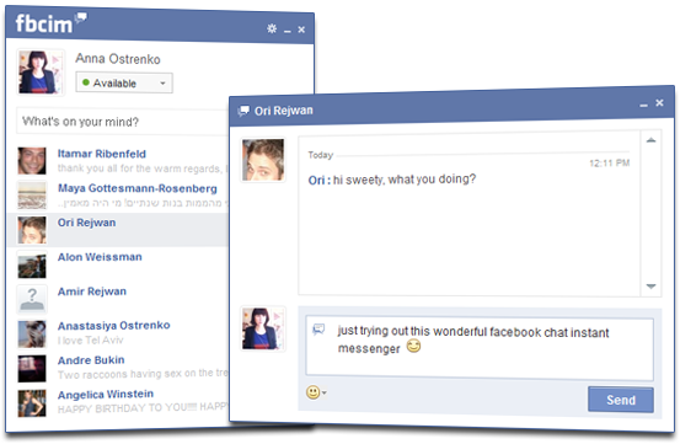Minimize the fbcim contact list window
The image size is (680, 444).
pos(287,31)
